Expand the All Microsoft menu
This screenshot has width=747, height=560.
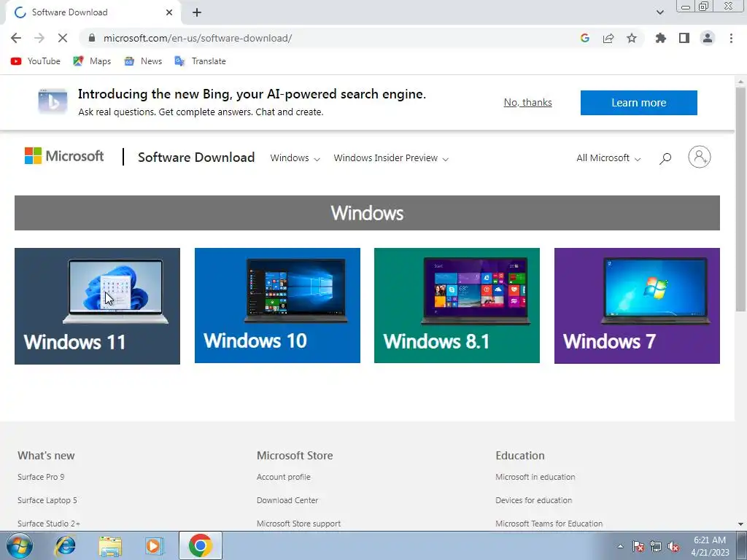point(608,158)
